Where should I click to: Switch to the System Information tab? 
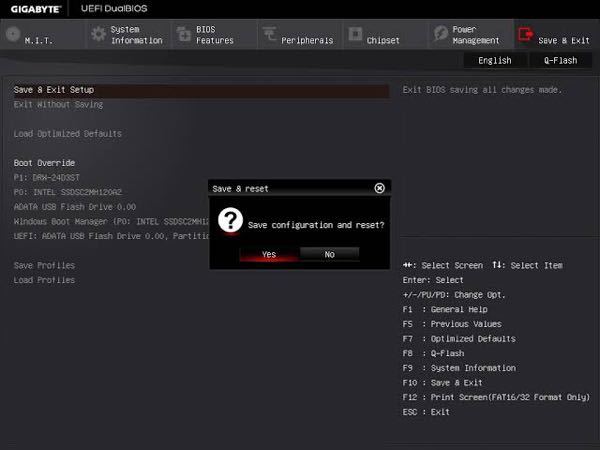coord(129,34)
